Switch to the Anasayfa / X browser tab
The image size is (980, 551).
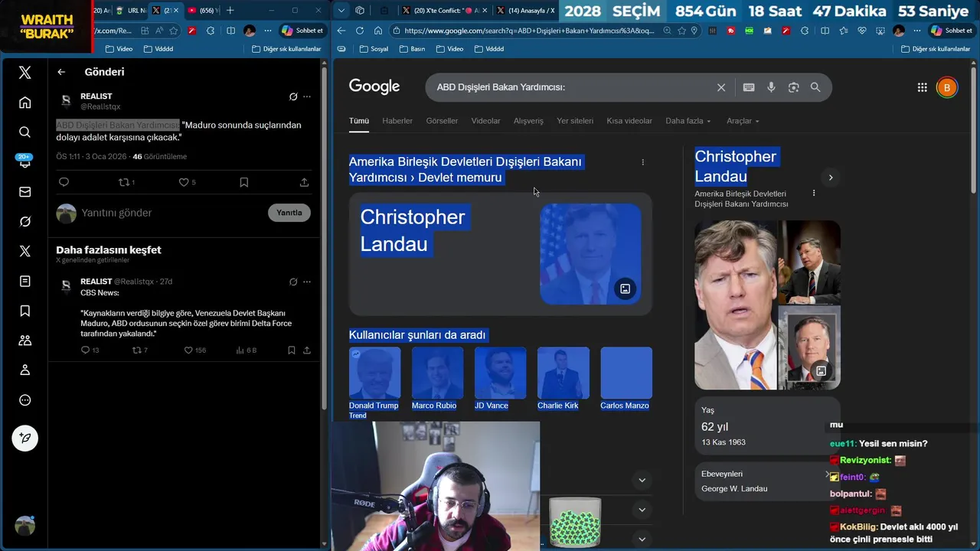[x=525, y=10]
